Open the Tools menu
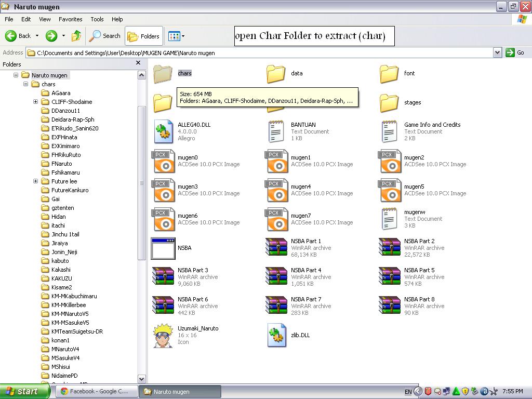Screen dimensions: 532x399 pos(97,19)
